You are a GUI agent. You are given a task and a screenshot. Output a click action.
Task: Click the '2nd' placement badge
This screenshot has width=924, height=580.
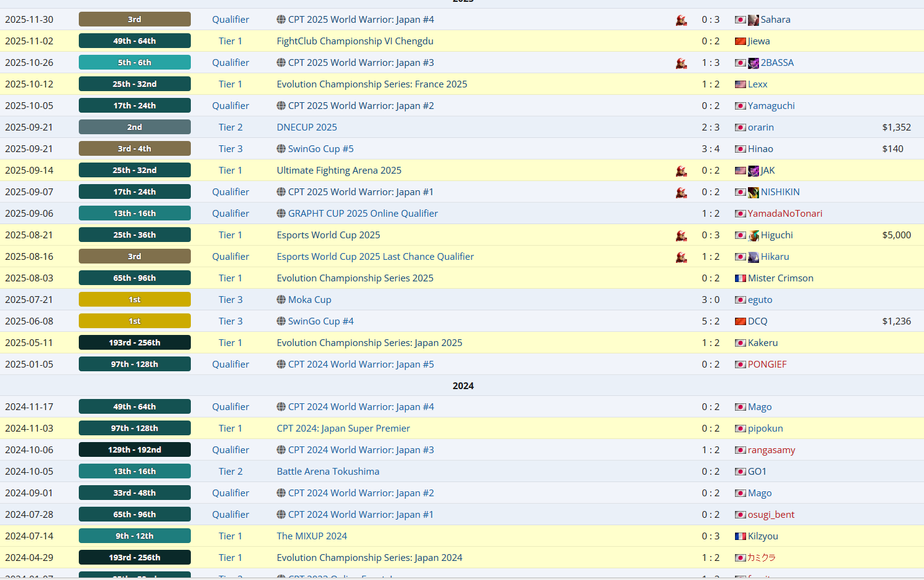[135, 127]
